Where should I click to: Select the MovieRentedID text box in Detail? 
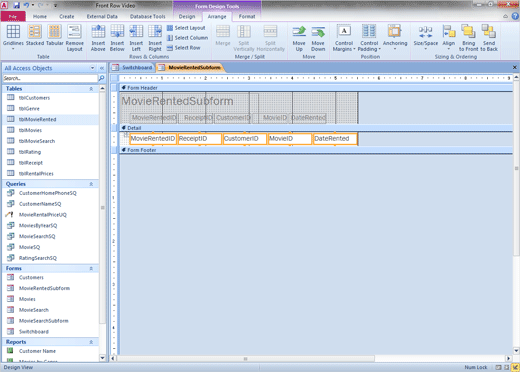coord(153,139)
